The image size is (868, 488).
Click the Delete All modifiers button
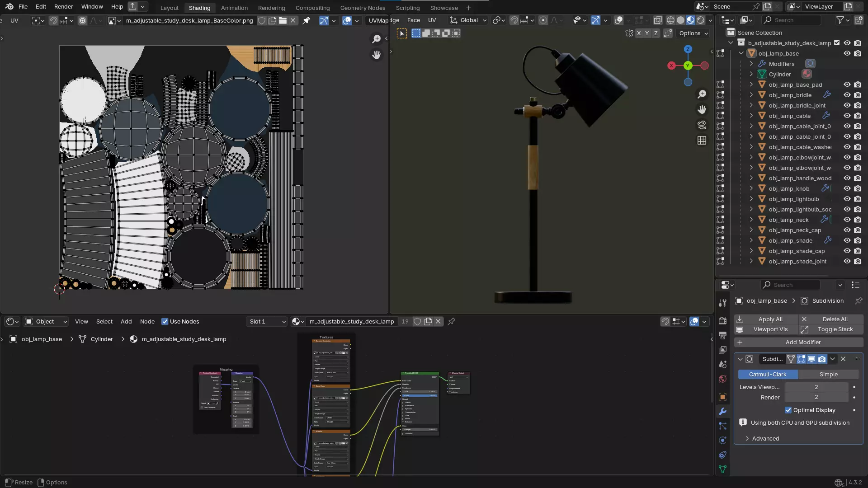coord(831,319)
